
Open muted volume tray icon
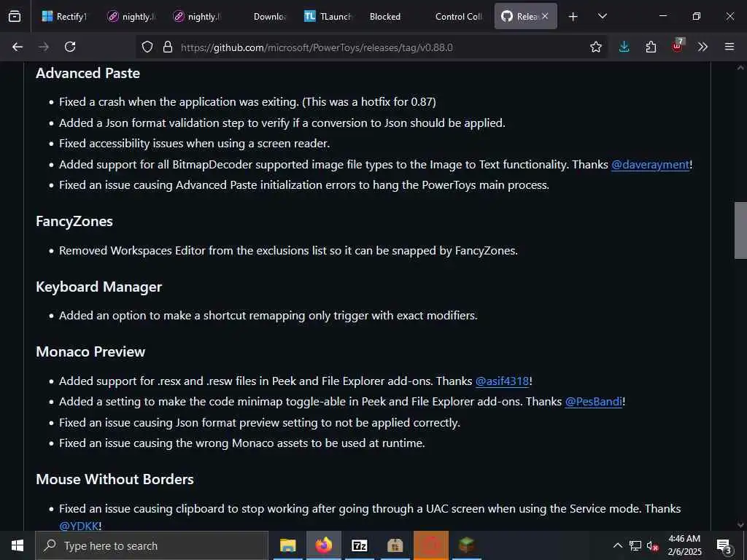[653, 545]
